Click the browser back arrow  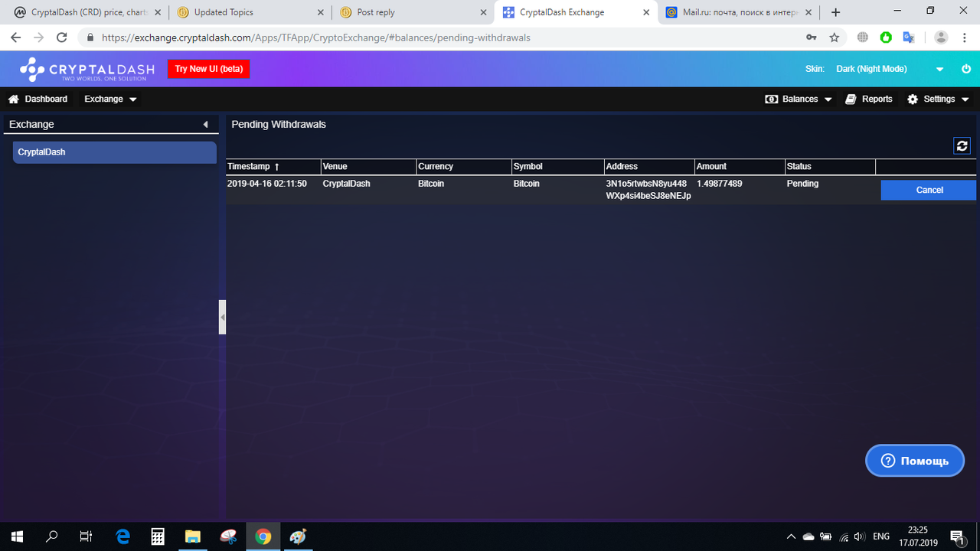pos(16,37)
